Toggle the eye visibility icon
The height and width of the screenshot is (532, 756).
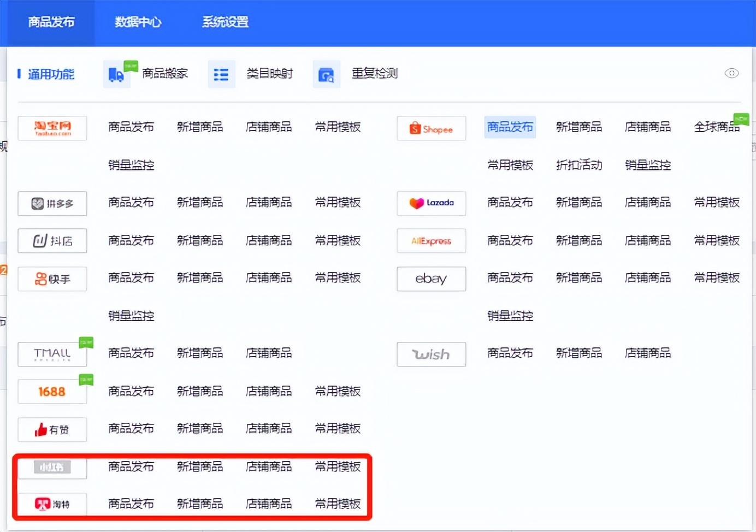tap(731, 73)
